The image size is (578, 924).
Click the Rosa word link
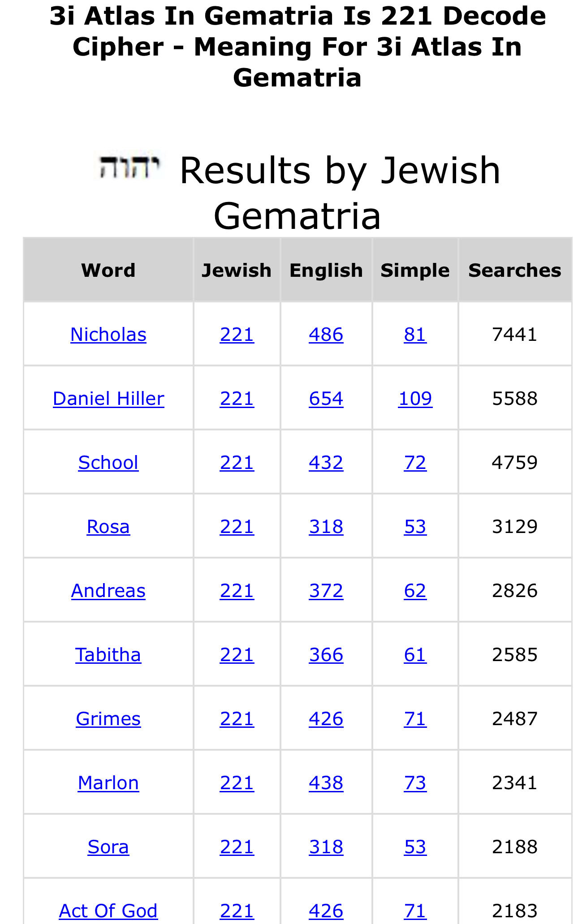tap(108, 527)
